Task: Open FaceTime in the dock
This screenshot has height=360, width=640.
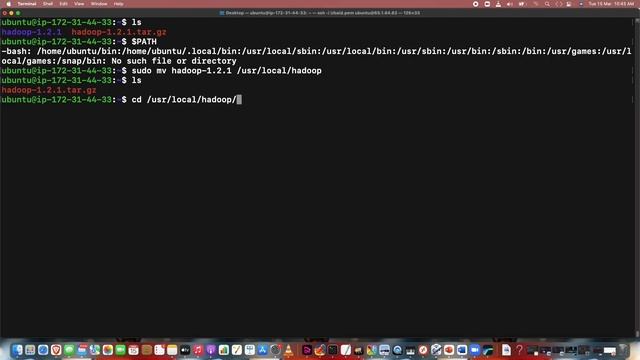Action: click(120, 350)
